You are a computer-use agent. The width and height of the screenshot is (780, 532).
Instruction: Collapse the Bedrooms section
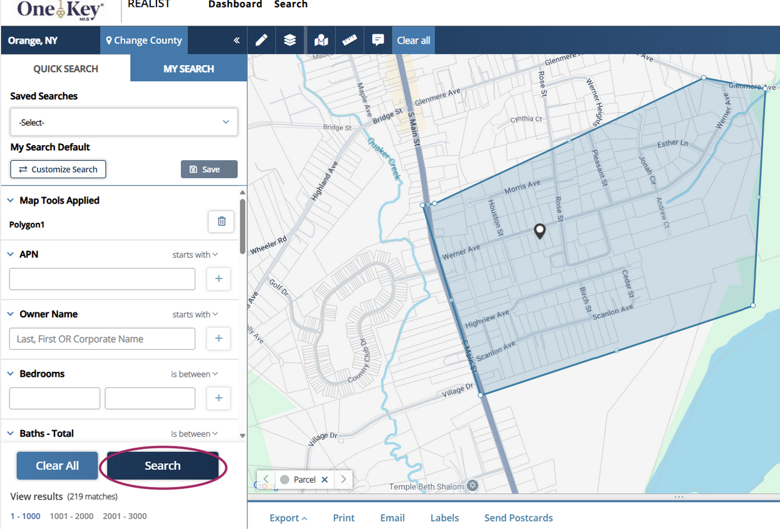(11, 374)
